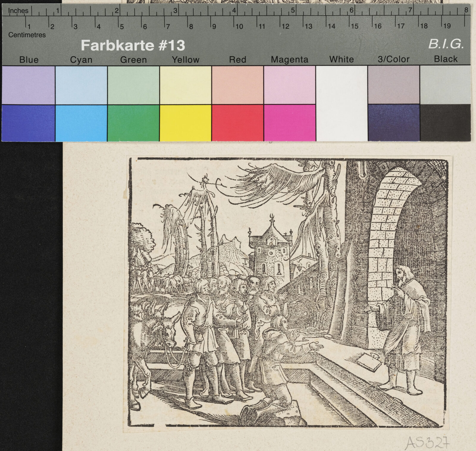Click the pale pink red-tint swatch
Screen dimensions: 476x451
237,85
